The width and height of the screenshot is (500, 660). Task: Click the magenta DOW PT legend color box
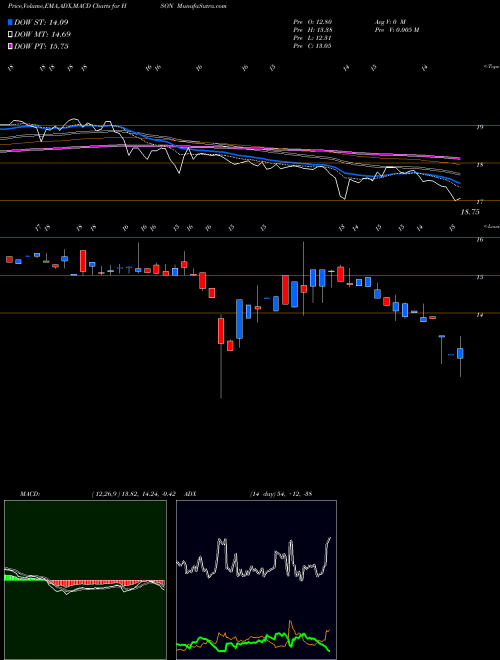point(10,46)
